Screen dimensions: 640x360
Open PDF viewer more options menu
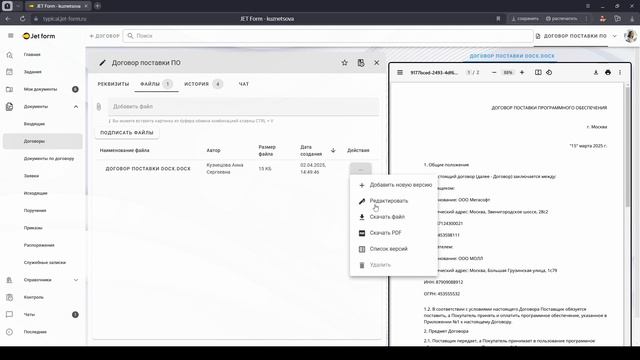click(x=620, y=72)
